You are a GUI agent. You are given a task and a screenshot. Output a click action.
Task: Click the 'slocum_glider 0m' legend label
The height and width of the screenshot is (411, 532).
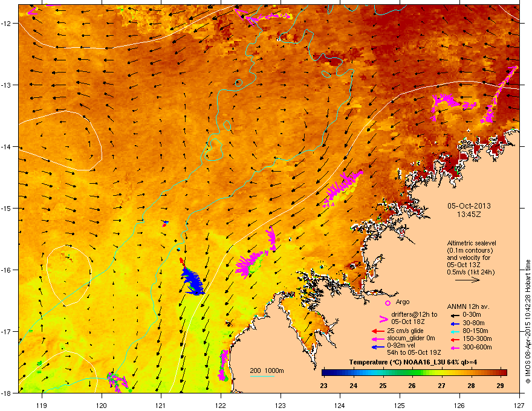click(411, 338)
